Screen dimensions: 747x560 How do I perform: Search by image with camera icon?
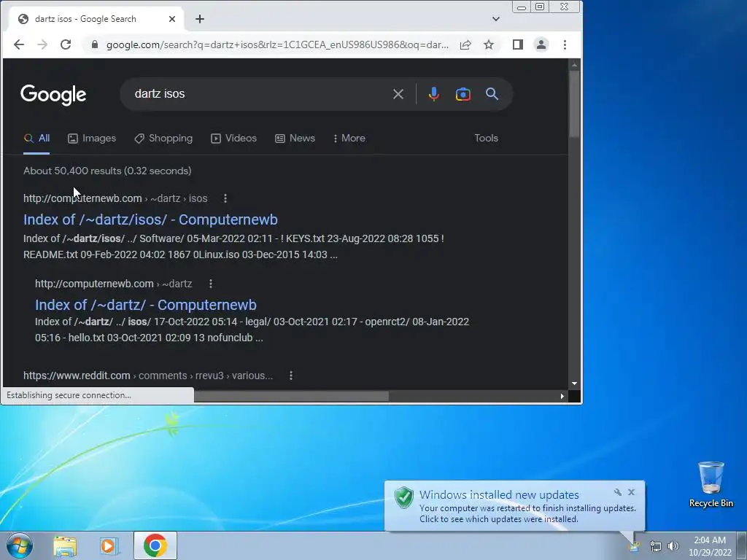click(x=463, y=94)
